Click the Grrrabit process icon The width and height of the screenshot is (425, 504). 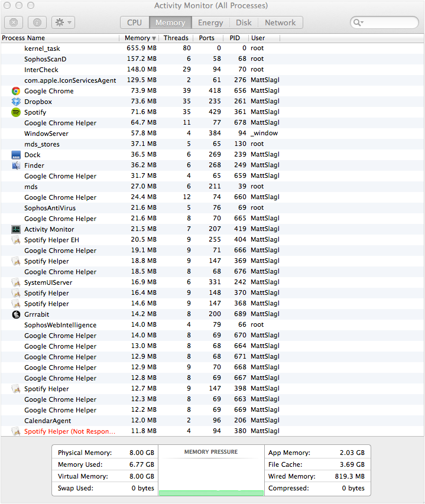[16, 314]
